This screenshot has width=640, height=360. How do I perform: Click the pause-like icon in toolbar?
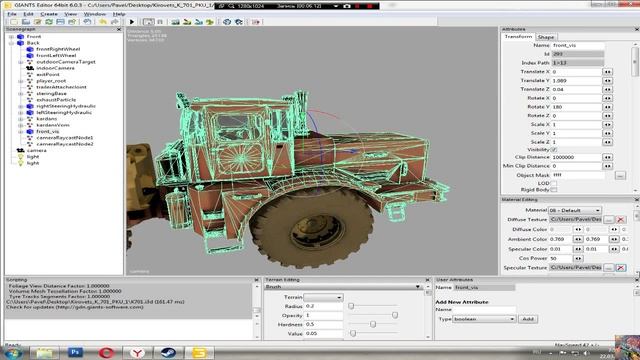pyautogui.click(x=160, y=22)
